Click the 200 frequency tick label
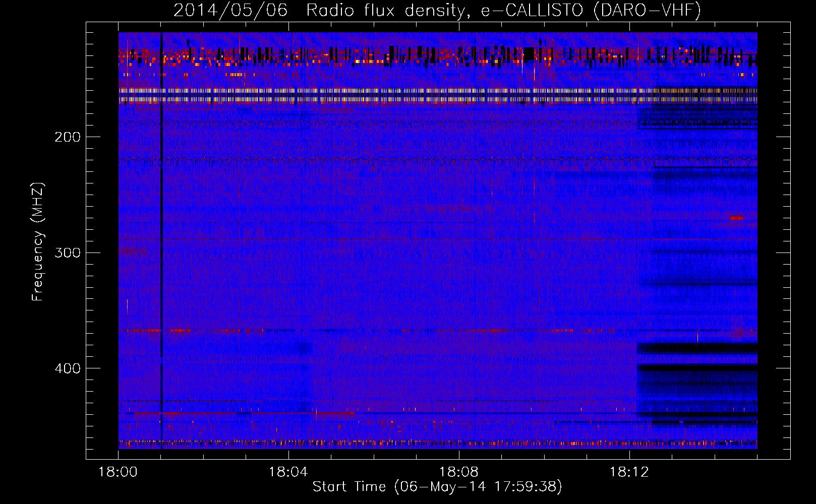The height and width of the screenshot is (504, 816). pos(68,137)
